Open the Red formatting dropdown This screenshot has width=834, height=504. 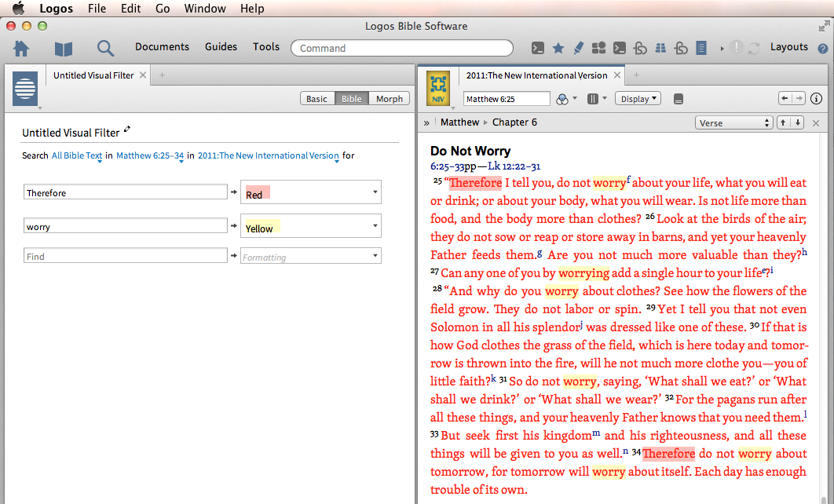tap(311, 192)
